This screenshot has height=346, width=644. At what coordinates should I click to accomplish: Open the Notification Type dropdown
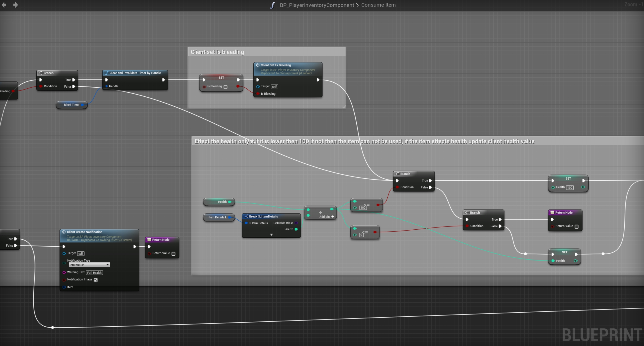tap(89, 265)
